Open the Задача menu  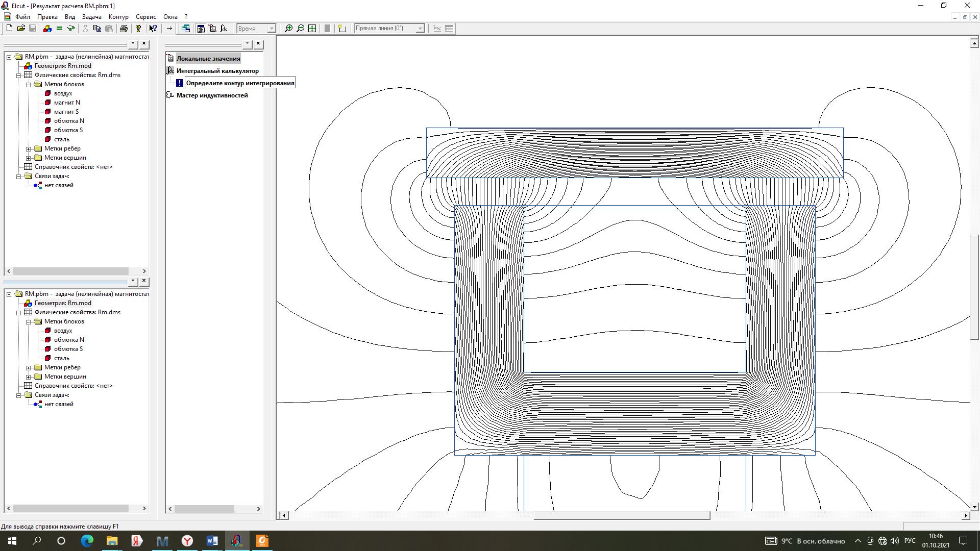[x=91, y=17]
